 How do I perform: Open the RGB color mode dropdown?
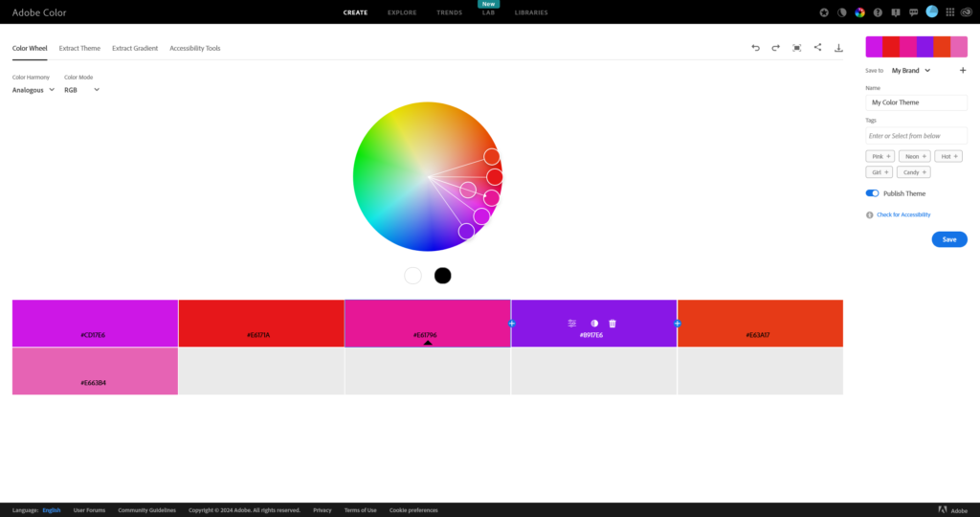(x=82, y=90)
